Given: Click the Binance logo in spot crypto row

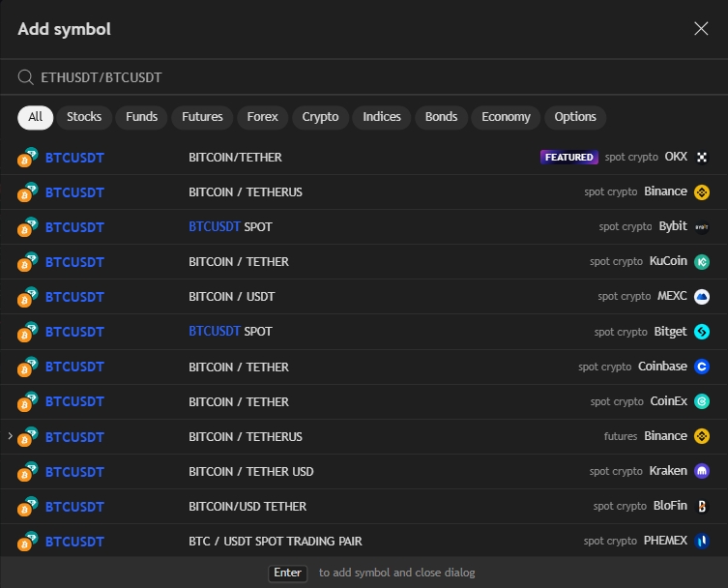Looking at the screenshot, I should pos(702,191).
